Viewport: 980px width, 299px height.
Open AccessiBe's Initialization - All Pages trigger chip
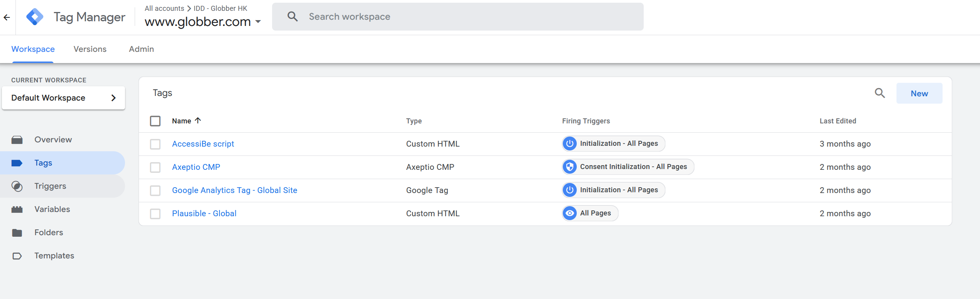(x=613, y=144)
